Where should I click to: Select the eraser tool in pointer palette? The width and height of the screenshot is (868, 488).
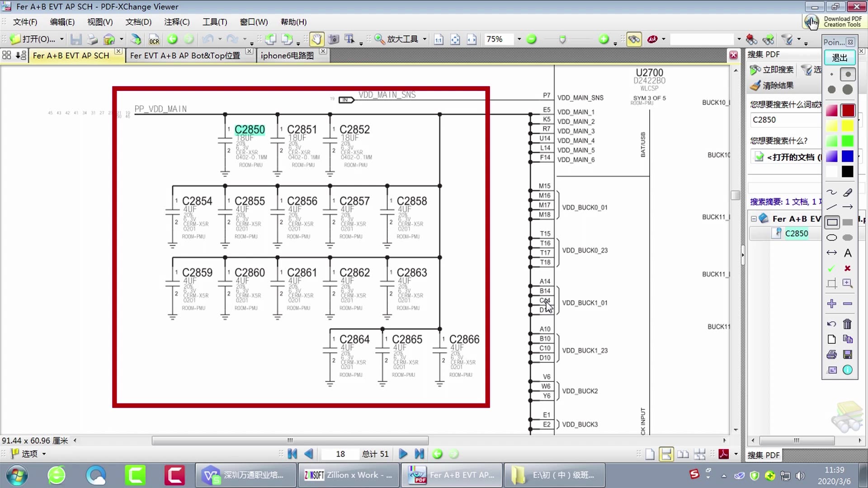(x=848, y=192)
